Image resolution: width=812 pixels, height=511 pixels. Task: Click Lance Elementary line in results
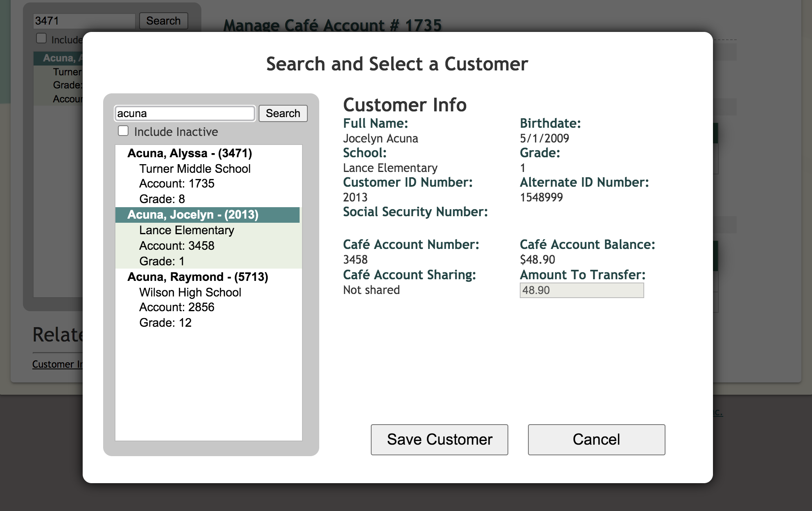point(187,230)
